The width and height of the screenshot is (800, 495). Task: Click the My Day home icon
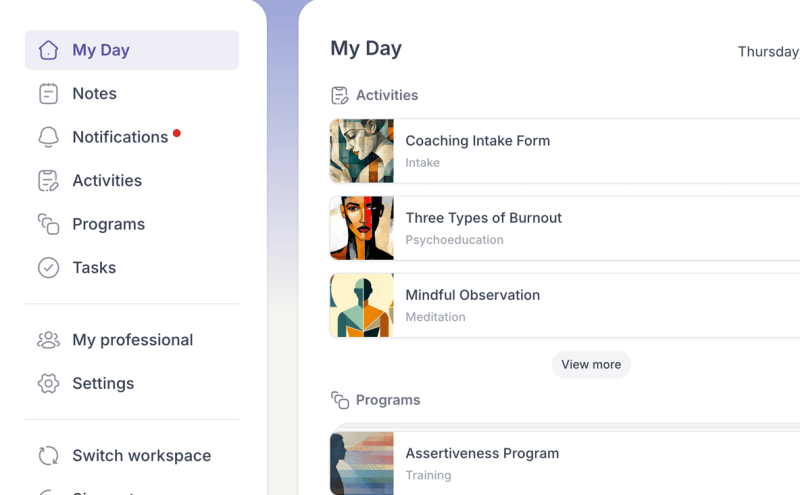tap(48, 50)
